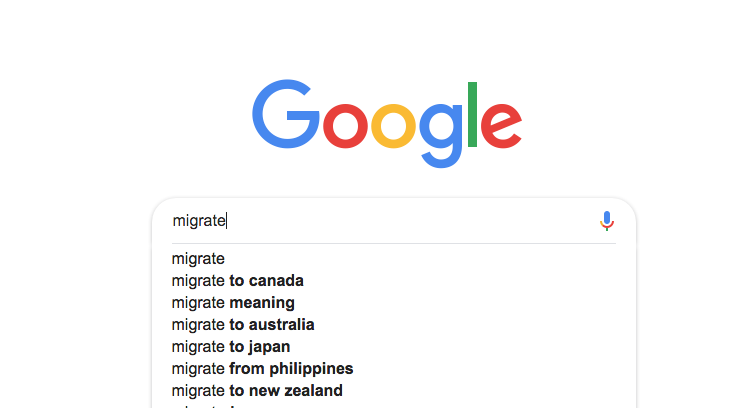
Task: Choose 'migrate to japan' autocomplete entry
Action: pyautogui.click(x=231, y=346)
